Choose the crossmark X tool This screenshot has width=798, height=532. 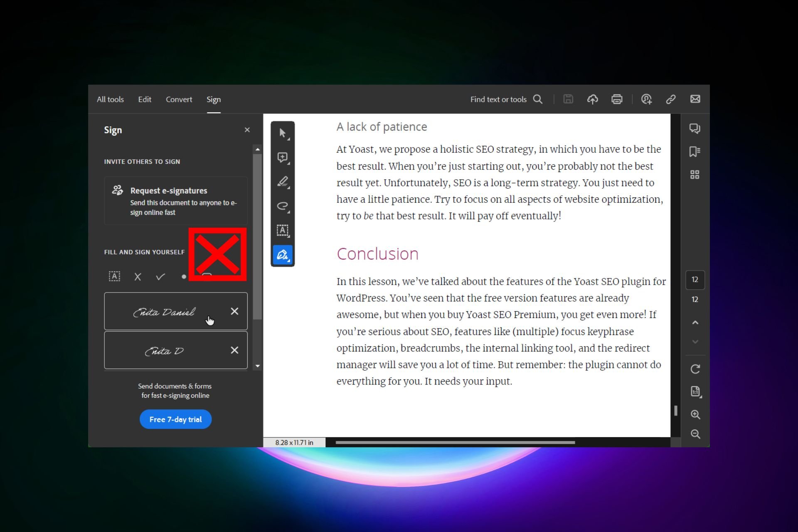click(x=138, y=277)
